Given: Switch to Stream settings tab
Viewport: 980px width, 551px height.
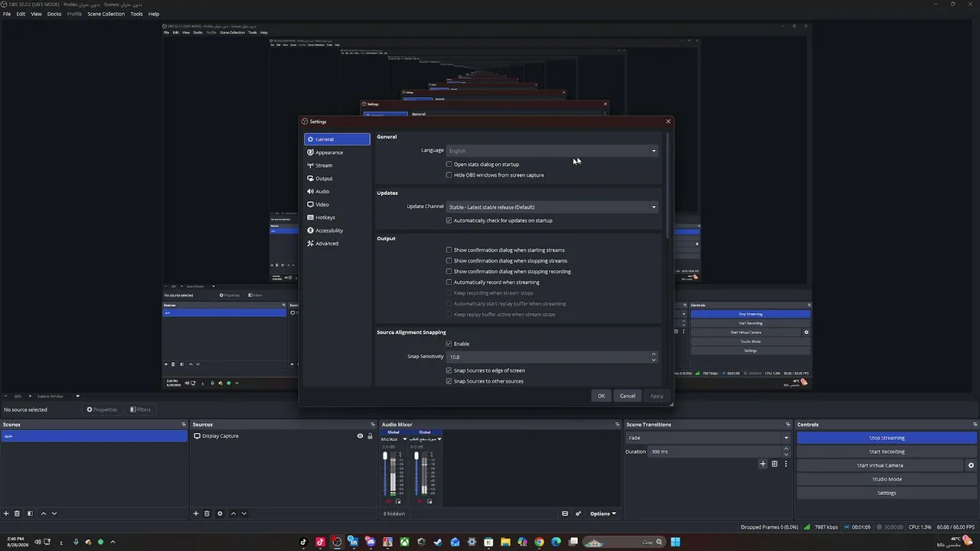Looking at the screenshot, I should [x=337, y=165].
